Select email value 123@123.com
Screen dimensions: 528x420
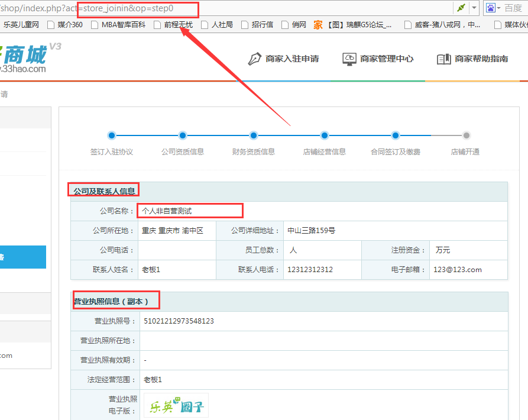tap(457, 270)
